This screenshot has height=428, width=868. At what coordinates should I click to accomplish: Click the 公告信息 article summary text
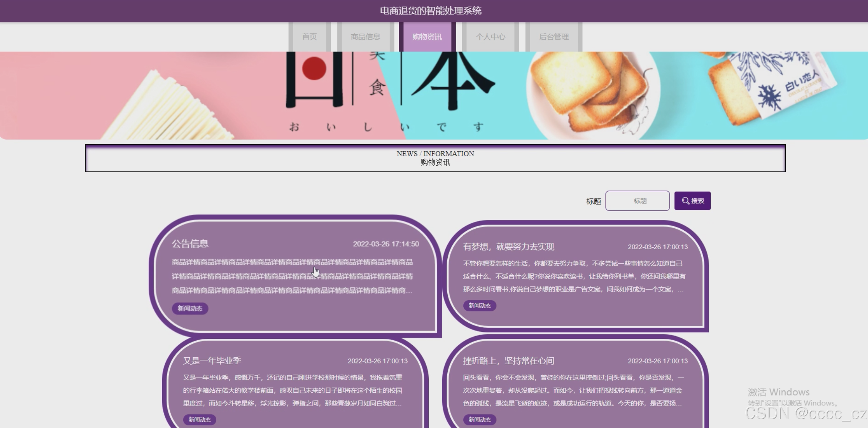coord(292,276)
